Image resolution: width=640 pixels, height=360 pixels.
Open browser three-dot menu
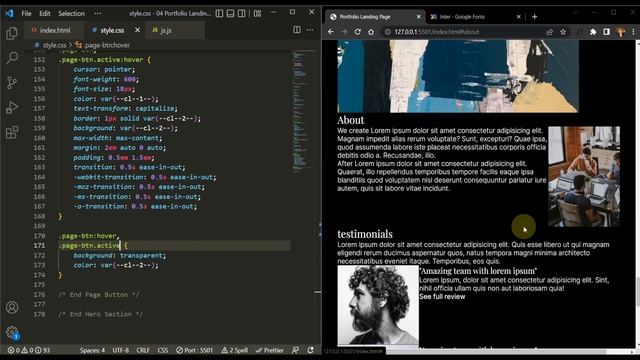click(634, 32)
